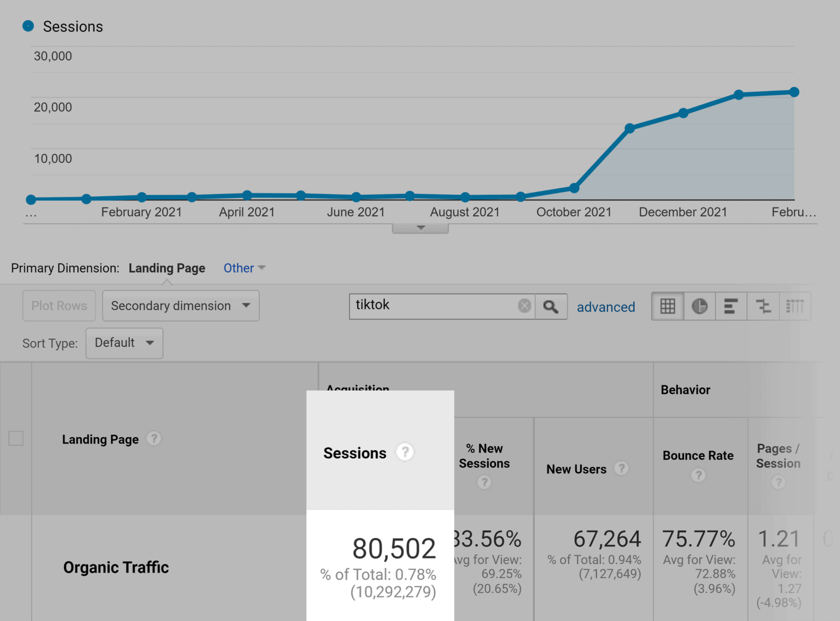The width and height of the screenshot is (840, 621).
Task: Toggle the Sessions series legend dot
Action: pos(29,25)
